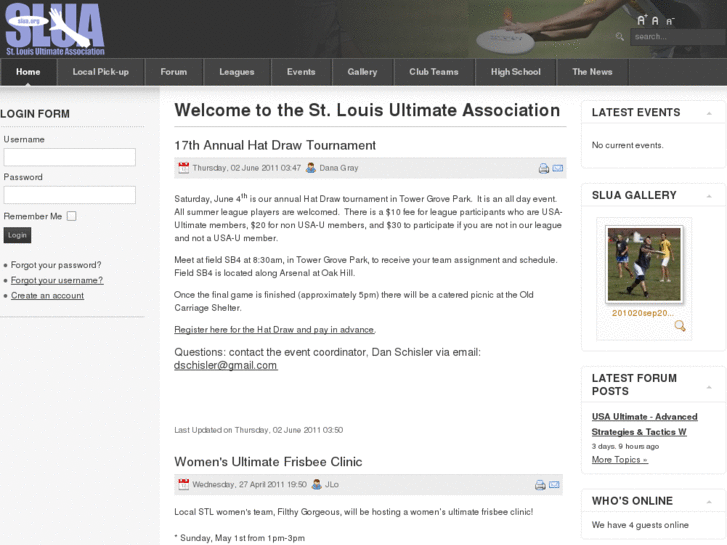Open the Local Pick-up menu item
The height and width of the screenshot is (545, 727).
click(101, 72)
